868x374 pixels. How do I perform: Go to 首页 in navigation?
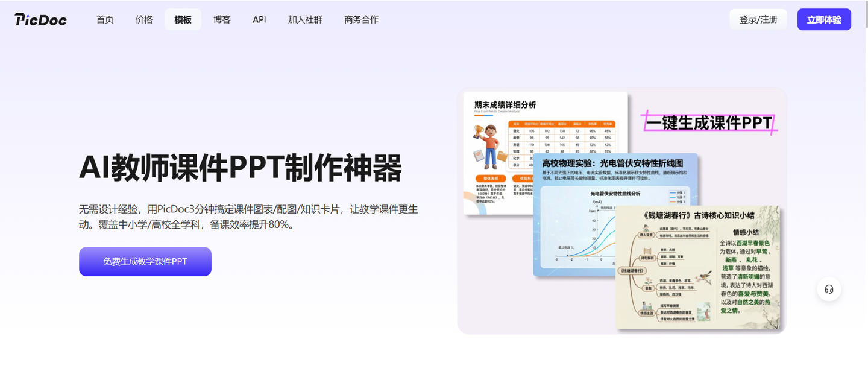tap(105, 19)
